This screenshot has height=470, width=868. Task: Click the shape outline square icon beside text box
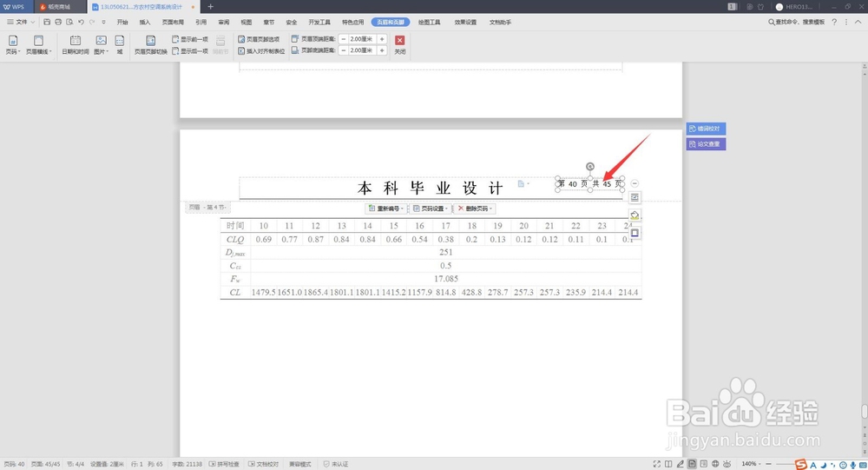635,233
